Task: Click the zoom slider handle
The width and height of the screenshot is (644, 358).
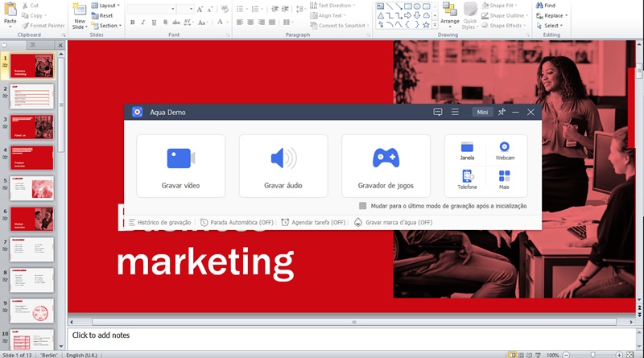Action: pyautogui.click(x=592, y=355)
